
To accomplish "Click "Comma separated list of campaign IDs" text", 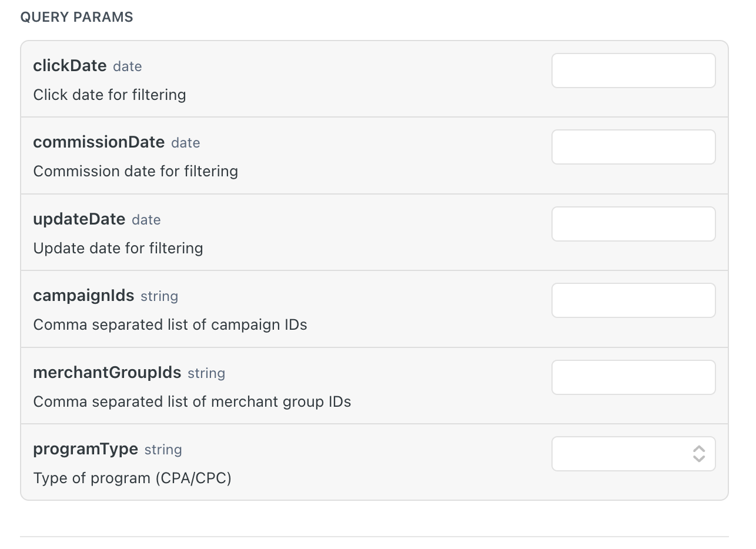I will point(170,324).
